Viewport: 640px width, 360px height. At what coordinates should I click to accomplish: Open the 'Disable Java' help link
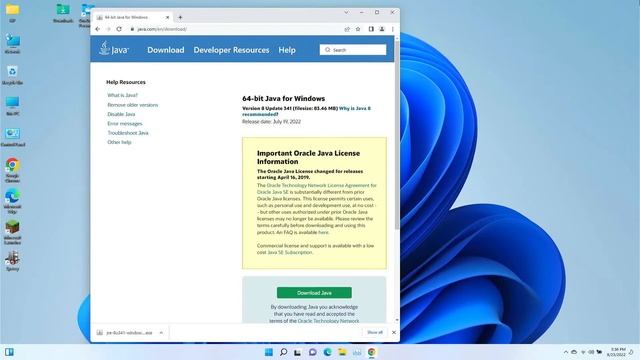tap(121, 114)
